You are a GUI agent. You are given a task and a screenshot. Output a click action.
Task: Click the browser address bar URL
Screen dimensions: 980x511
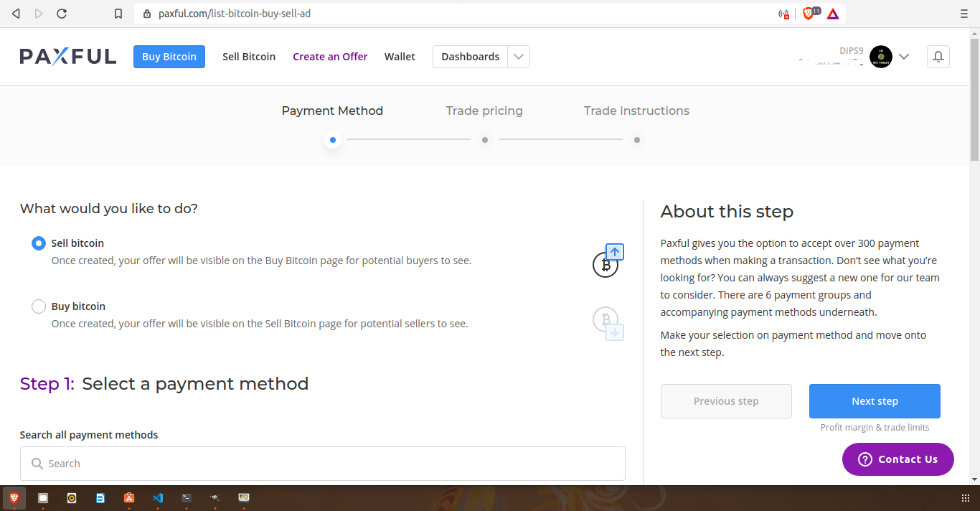pyautogui.click(x=235, y=14)
